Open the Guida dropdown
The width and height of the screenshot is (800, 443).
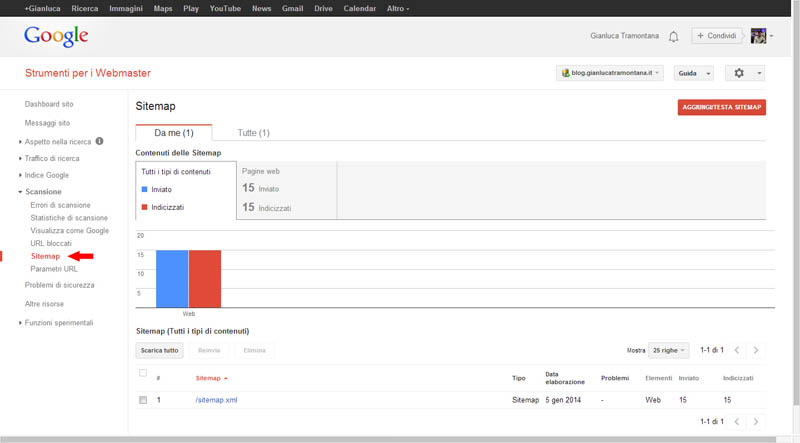693,73
